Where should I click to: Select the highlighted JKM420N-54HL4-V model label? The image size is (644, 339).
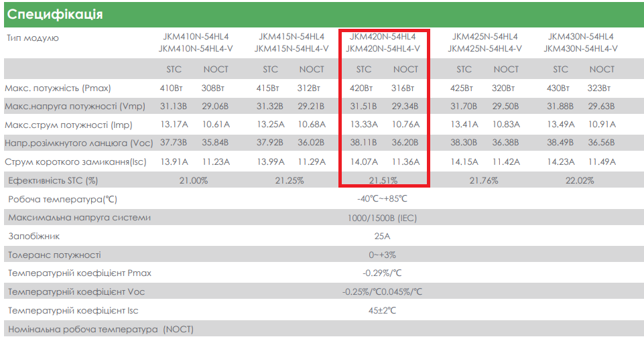[383, 48]
